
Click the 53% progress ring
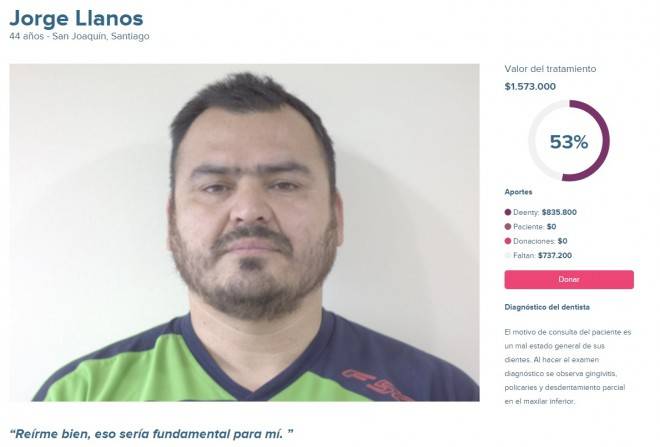coord(569,141)
